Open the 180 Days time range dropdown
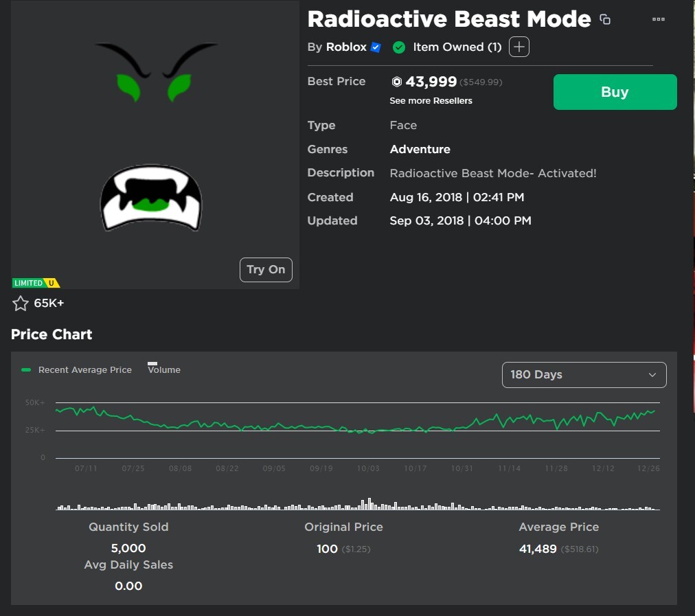This screenshot has height=616, width=695. pyautogui.click(x=583, y=375)
